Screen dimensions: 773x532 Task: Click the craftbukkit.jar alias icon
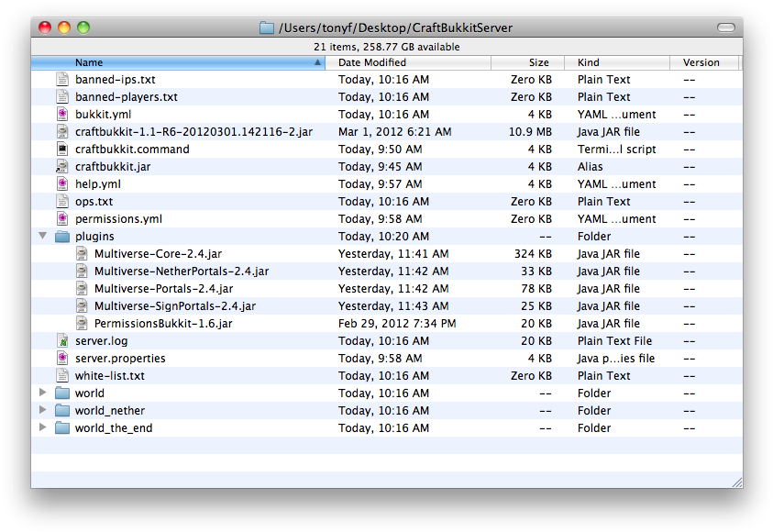tap(62, 167)
